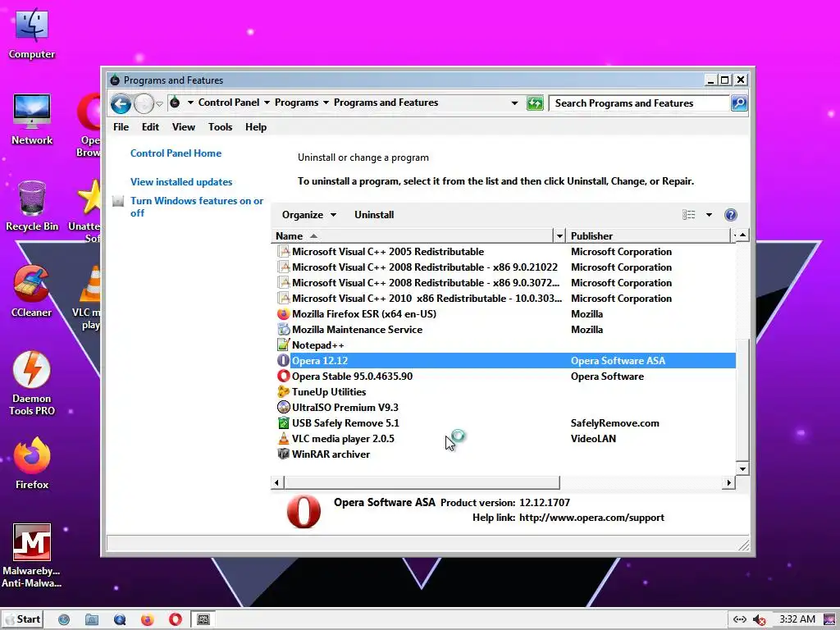Click the Programs and Features breadcrumb
The height and width of the screenshot is (630, 840).
click(386, 103)
